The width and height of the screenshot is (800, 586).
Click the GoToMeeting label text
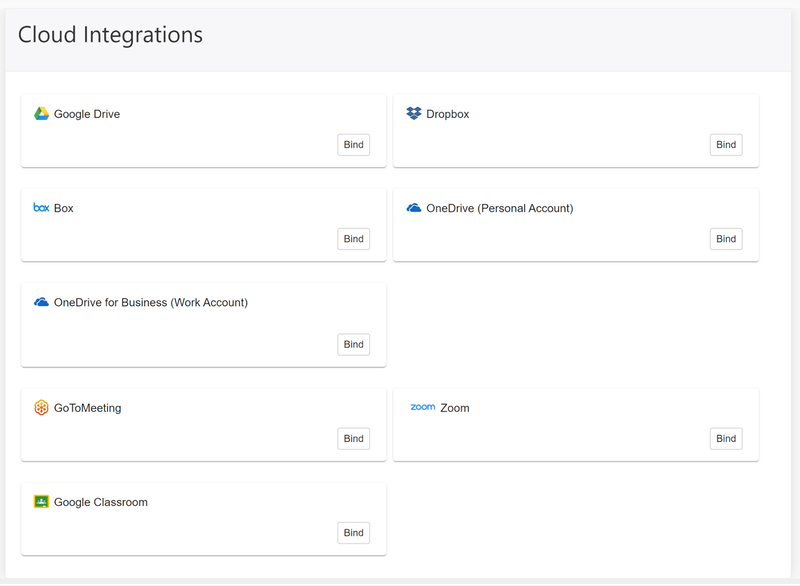click(x=88, y=408)
